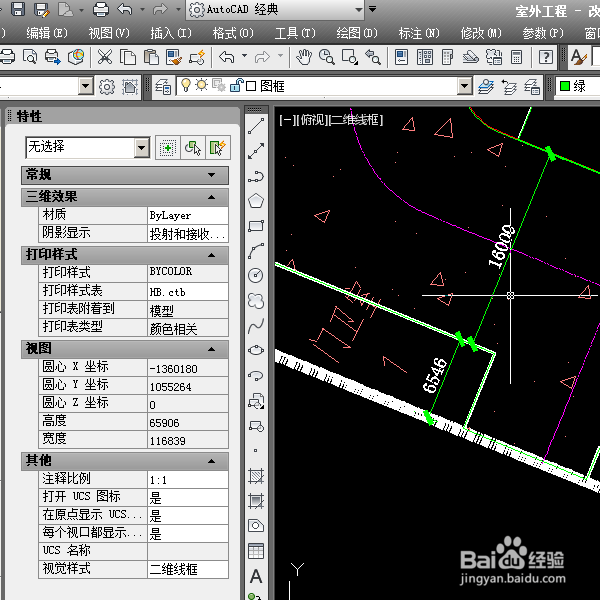Collapse the 视图 section
The image size is (600, 600).
coord(212,349)
